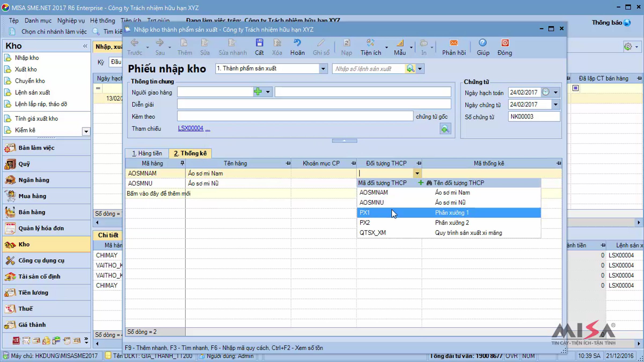Open Quản lý hóa đơn module
644x362 pixels.
point(47,228)
